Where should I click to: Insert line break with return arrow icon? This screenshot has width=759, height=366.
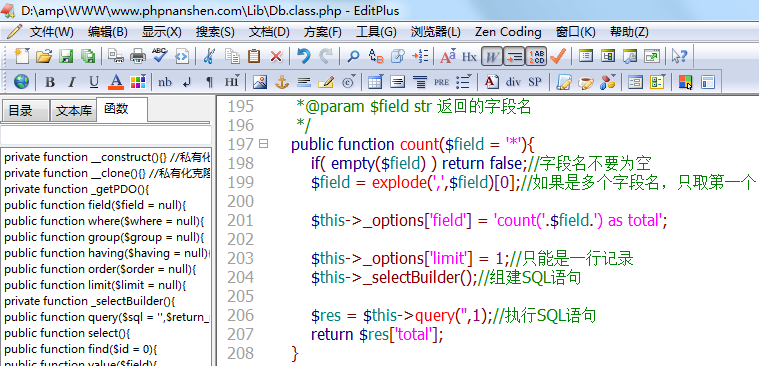click(x=187, y=82)
